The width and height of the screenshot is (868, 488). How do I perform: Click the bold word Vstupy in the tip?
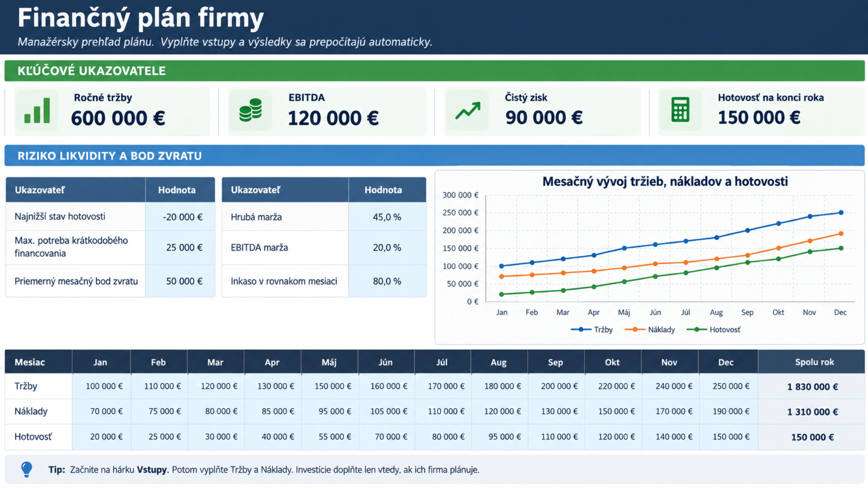click(152, 470)
